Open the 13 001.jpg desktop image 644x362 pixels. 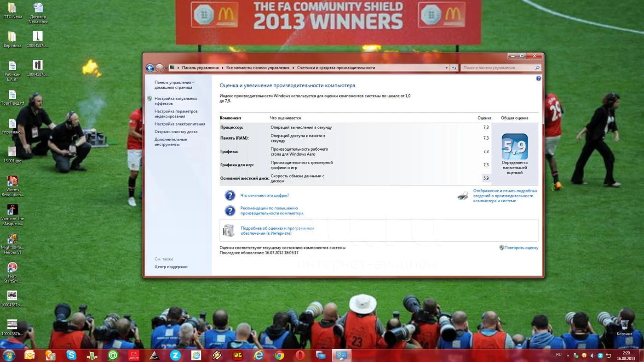(12, 155)
